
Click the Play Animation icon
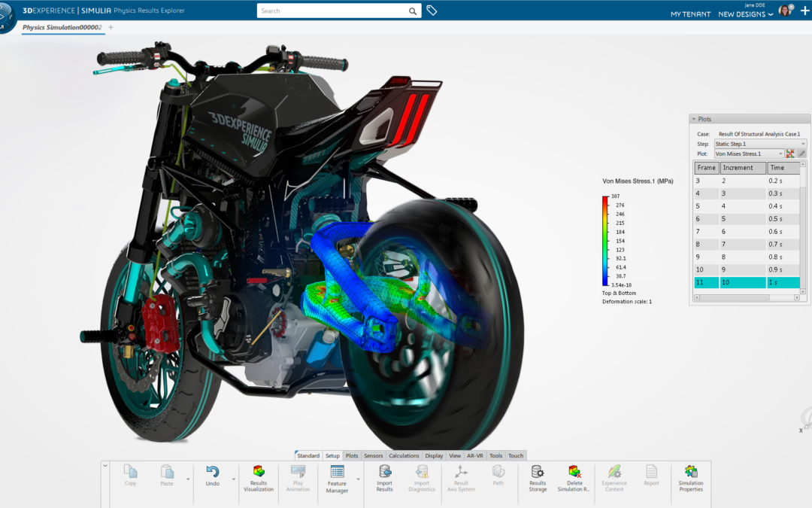click(298, 471)
